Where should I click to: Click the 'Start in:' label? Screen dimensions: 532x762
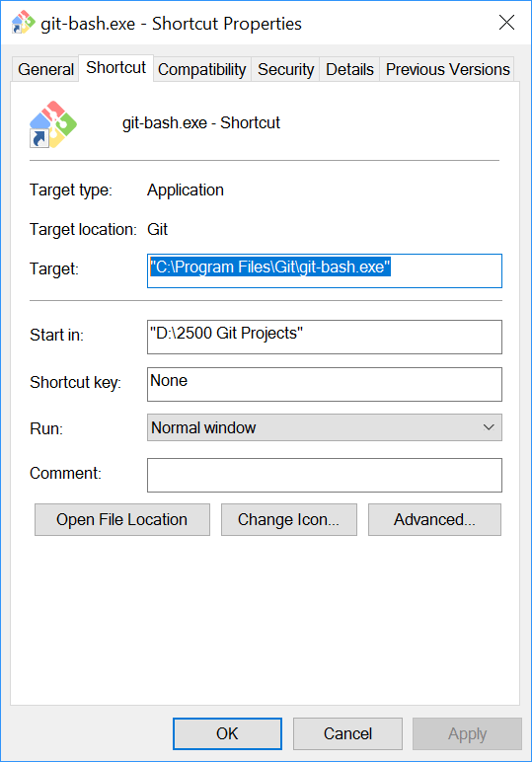pyautogui.click(x=56, y=335)
